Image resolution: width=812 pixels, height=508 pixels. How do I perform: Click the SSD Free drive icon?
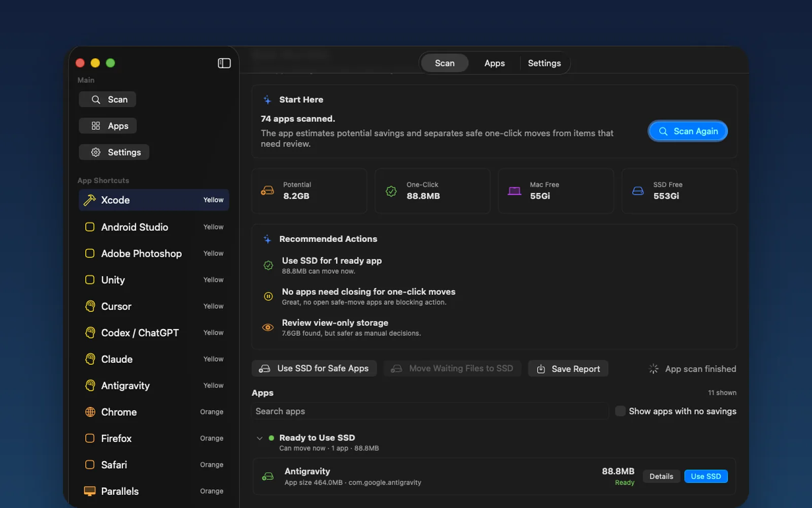(x=638, y=191)
